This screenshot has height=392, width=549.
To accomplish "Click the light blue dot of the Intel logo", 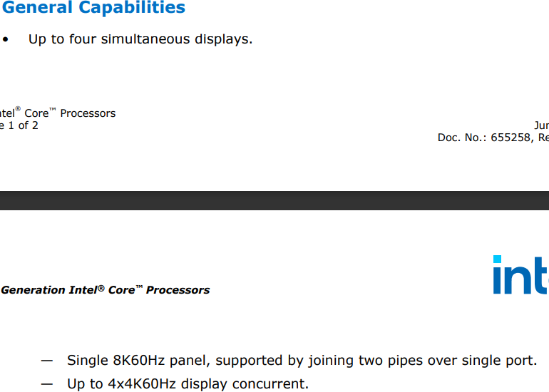I will pyautogui.click(x=497, y=259).
